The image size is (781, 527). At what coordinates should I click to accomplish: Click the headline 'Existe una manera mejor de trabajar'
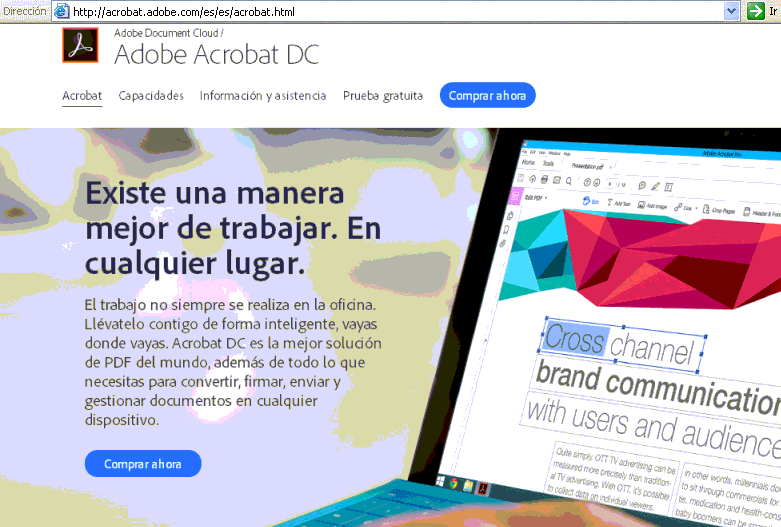pos(233,228)
